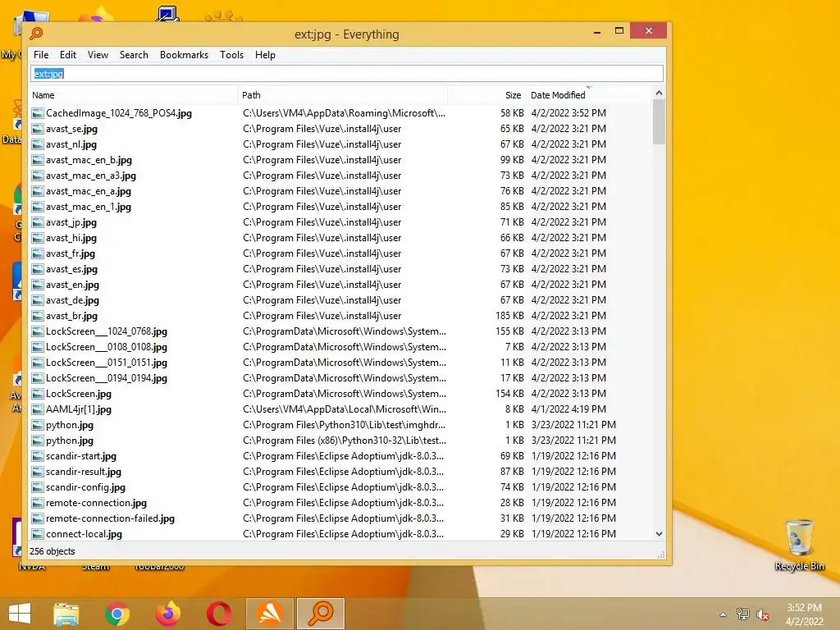Click the vertical scrollbar thumb
This screenshot has height=630, width=840.
tap(659, 122)
